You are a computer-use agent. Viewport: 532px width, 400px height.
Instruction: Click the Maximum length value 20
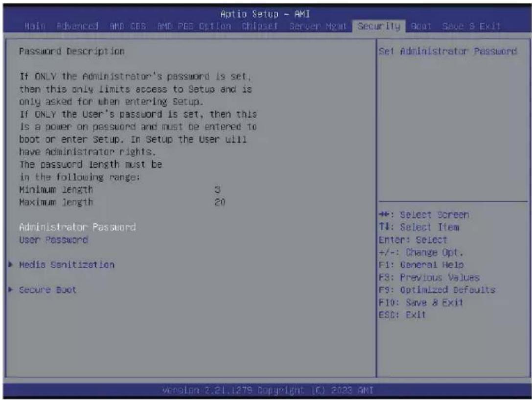click(x=220, y=202)
